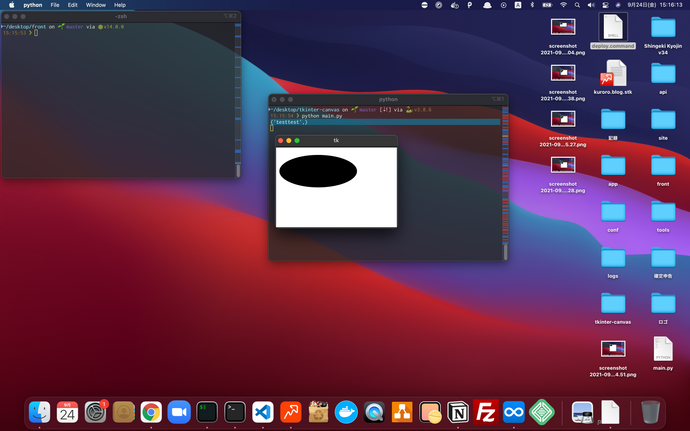Viewport: 690px width, 431px height.
Task: Open Finder from the dock
Action: click(x=40, y=413)
